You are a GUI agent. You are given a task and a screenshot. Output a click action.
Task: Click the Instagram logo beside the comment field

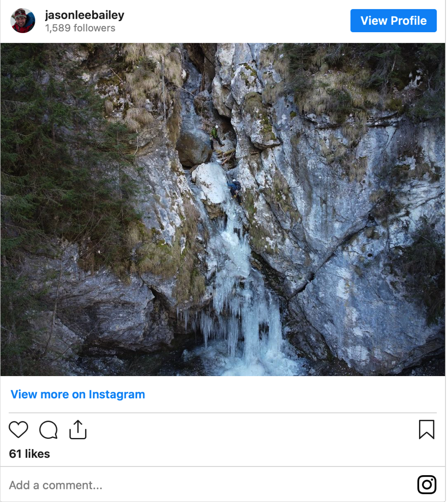click(427, 485)
